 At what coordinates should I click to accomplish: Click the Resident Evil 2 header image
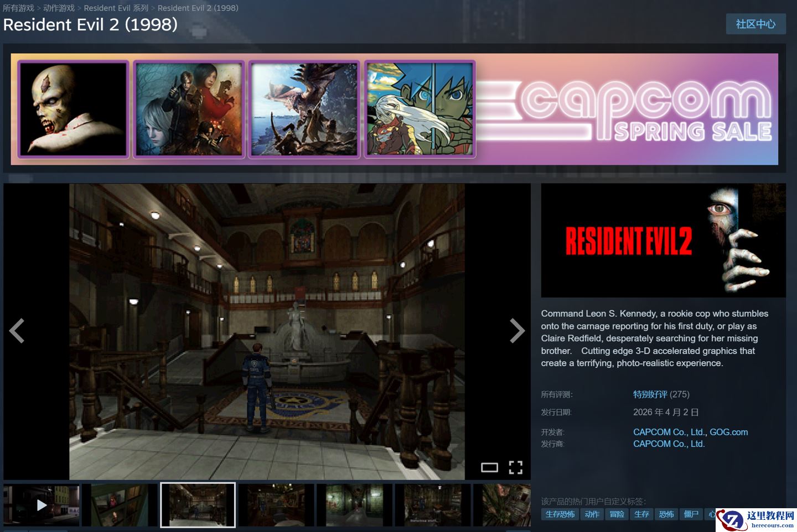tap(664, 241)
